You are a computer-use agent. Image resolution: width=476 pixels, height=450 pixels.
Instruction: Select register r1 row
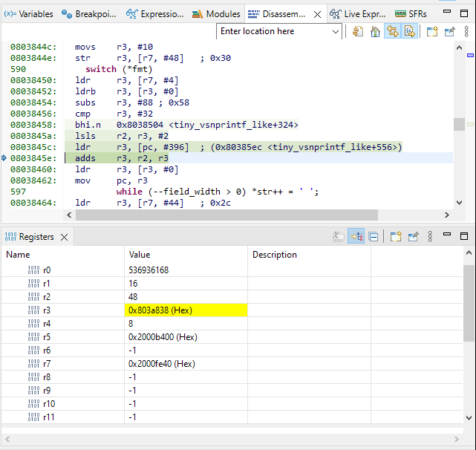[232, 284]
